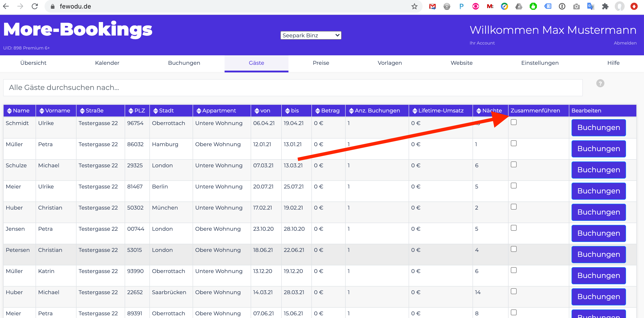Bookmark this page with star icon

pos(414,6)
